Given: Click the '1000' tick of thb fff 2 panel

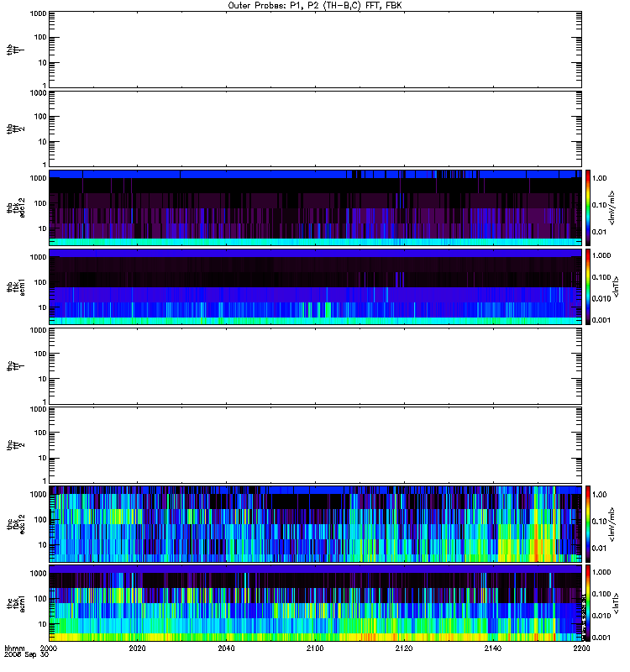Looking at the screenshot, I should tap(38, 93).
